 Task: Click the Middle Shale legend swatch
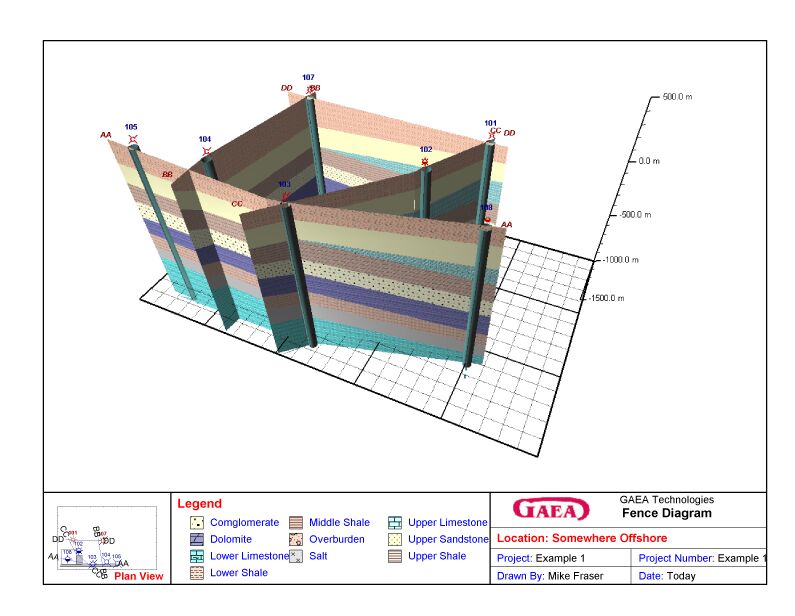(x=296, y=523)
